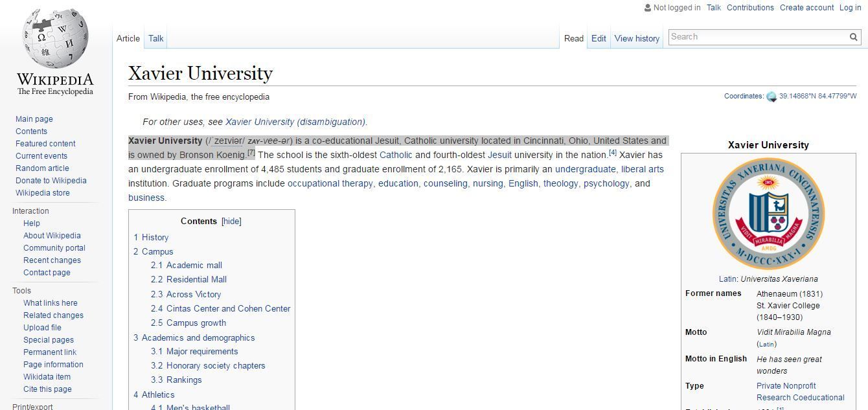Open Recent changes link
Viewport: 868px width, 410px height.
coord(52,260)
